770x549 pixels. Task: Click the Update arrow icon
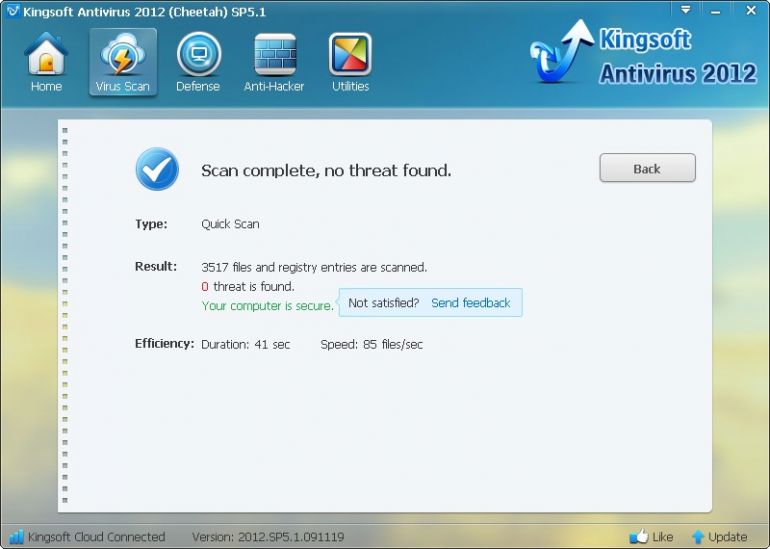tap(698, 537)
